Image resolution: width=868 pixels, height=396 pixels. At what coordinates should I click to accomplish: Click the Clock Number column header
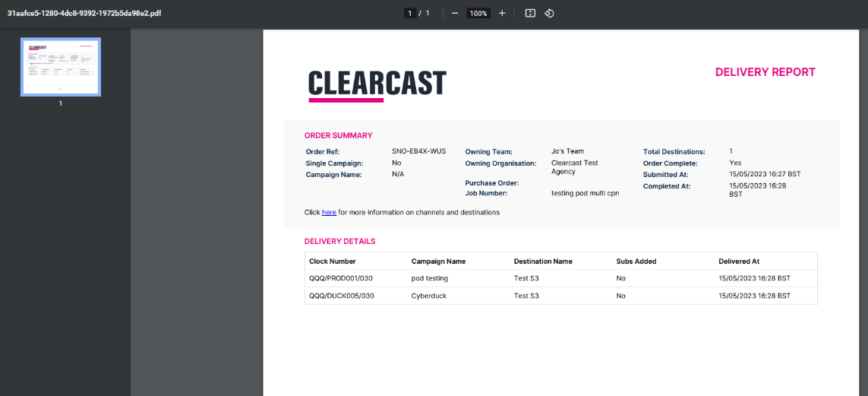[x=333, y=261]
